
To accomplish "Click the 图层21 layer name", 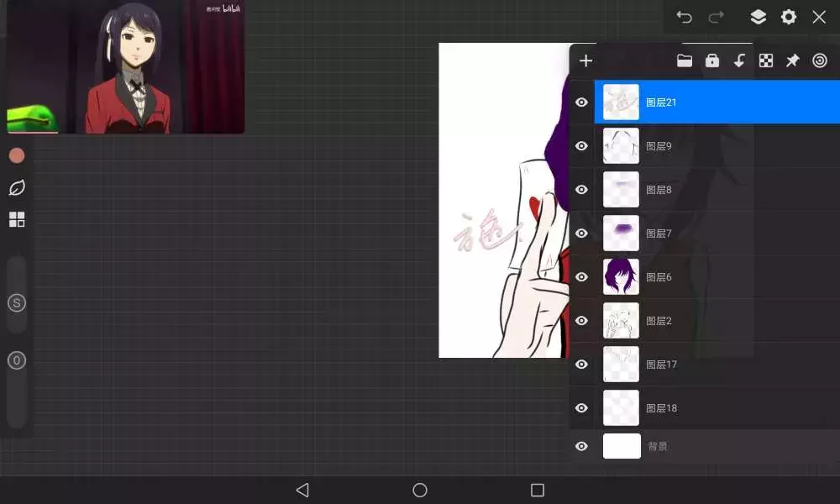I will coord(661,102).
